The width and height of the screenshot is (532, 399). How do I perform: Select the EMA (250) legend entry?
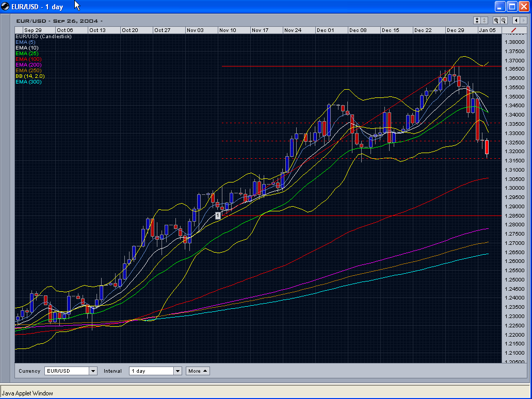click(28, 71)
